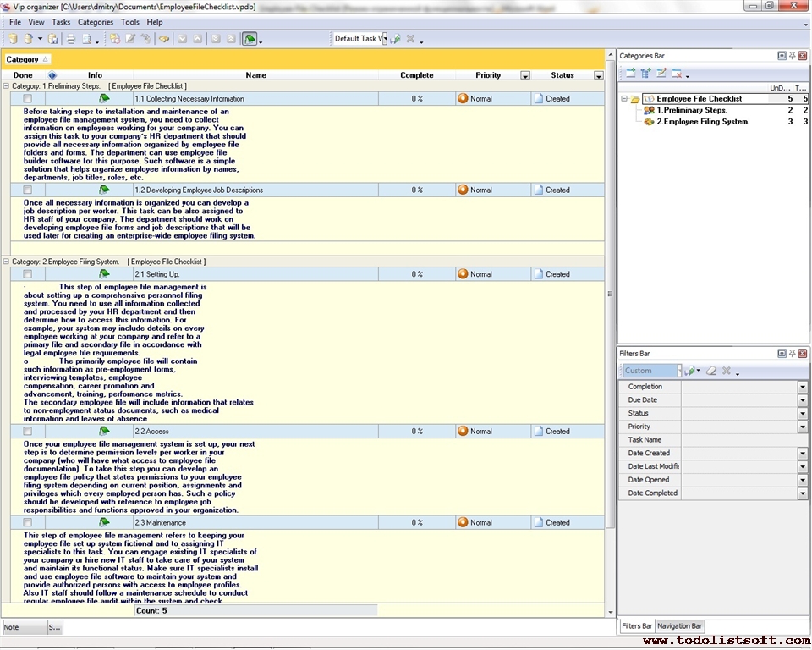Click the Print icon in the main toolbar
The image size is (812, 650).
71,39
